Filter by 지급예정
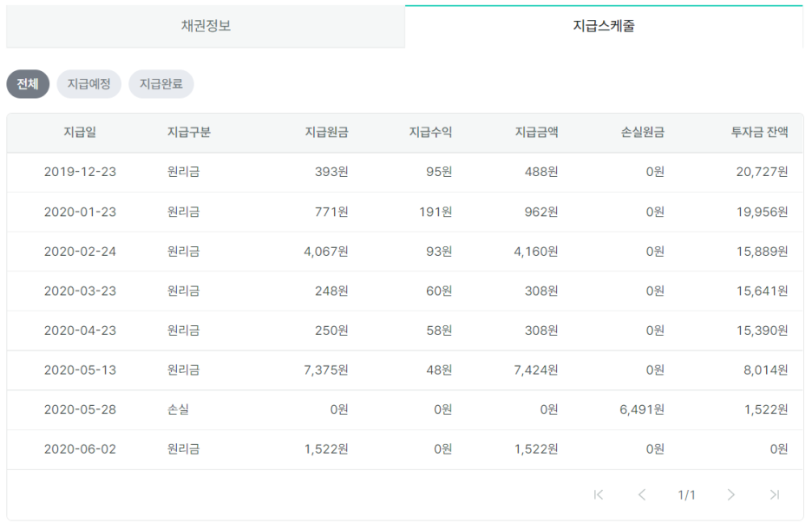Image resolution: width=812 pixels, height=523 pixels. tap(89, 84)
